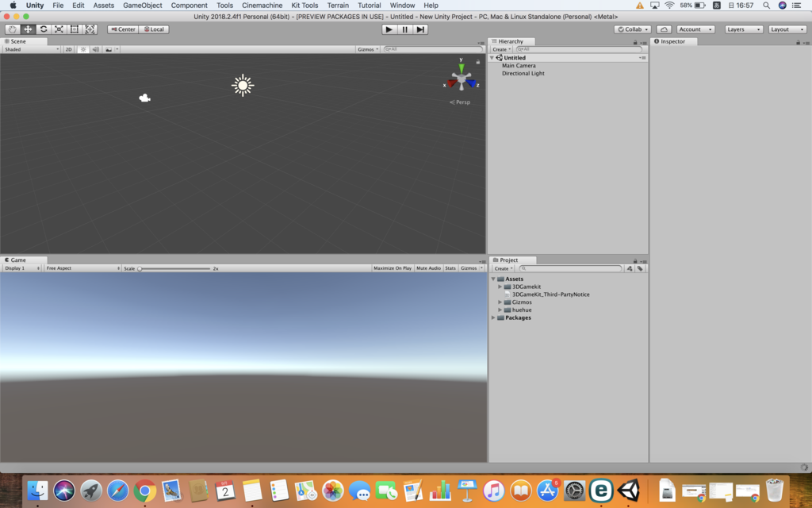Toggle Maximize On Play

coord(393,268)
